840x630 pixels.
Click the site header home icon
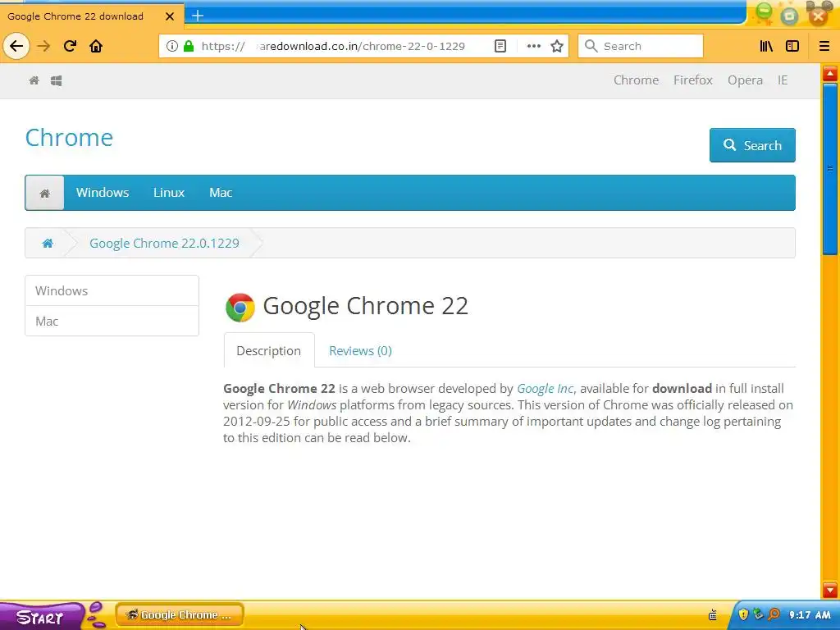pyautogui.click(x=34, y=80)
